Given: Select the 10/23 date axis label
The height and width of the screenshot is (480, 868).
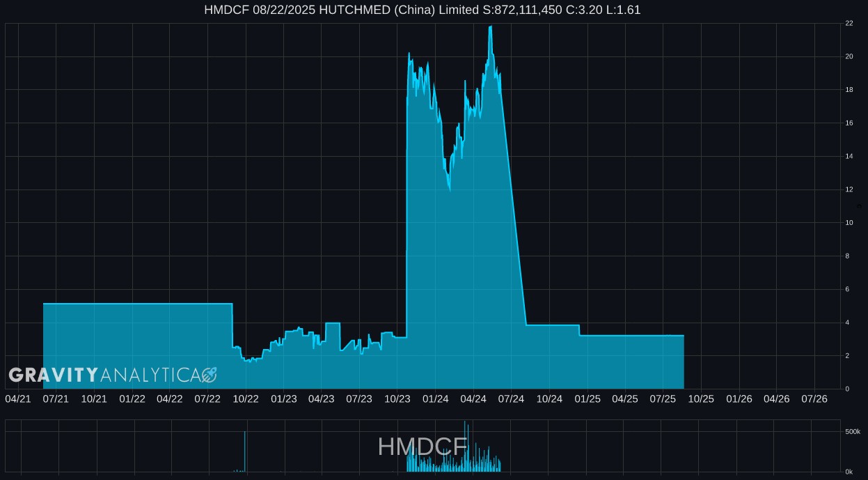Looking at the screenshot, I should 397,398.
